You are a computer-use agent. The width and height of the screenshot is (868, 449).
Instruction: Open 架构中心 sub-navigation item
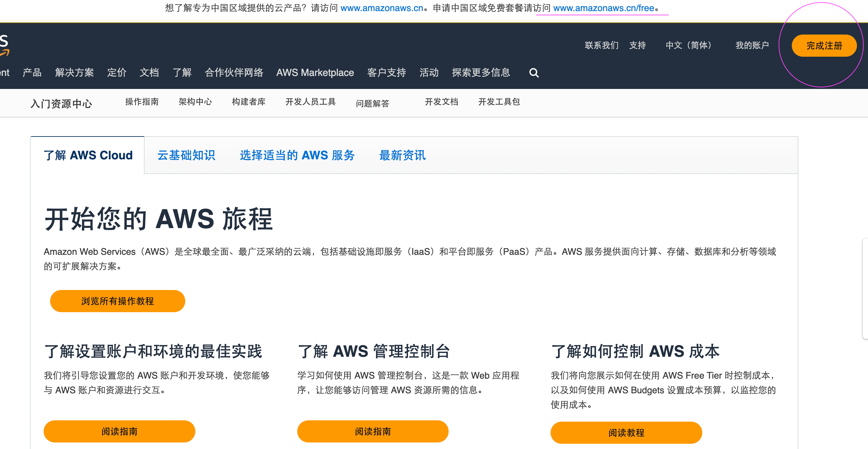(195, 102)
